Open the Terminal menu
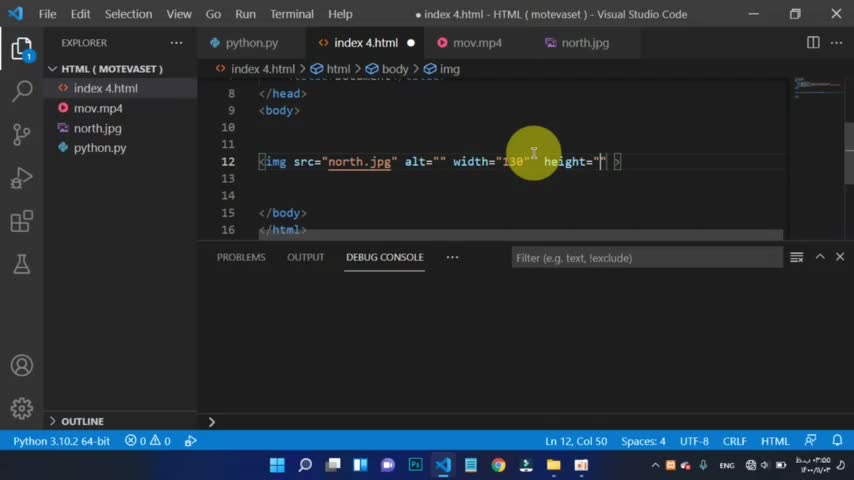This screenshot has width=854, height=480. click(x=291, y=14)
